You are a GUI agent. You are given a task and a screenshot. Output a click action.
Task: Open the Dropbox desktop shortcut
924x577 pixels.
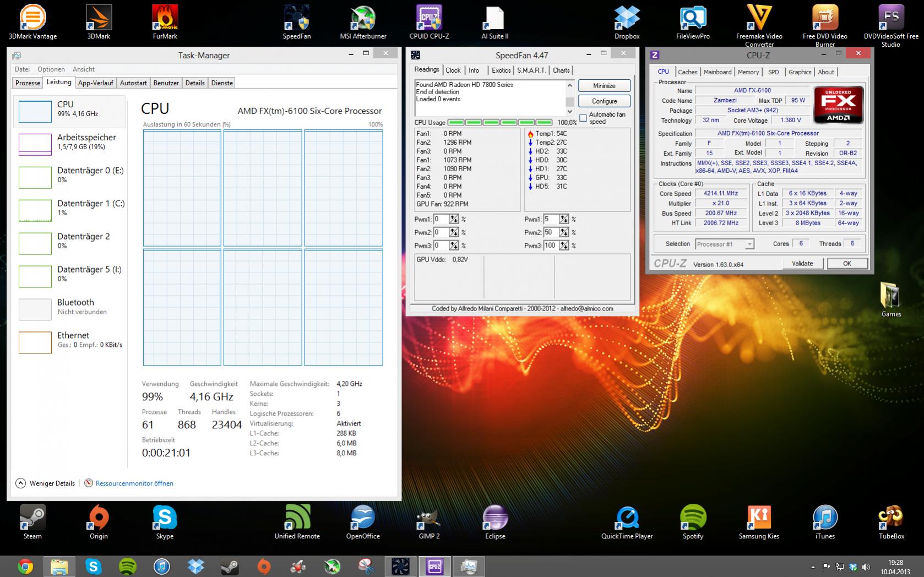click(627, 22)
